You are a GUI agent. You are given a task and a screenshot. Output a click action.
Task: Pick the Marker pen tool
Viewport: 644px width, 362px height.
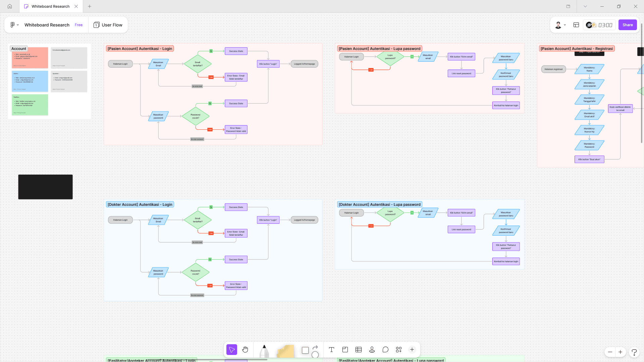(x=264, y=351)
